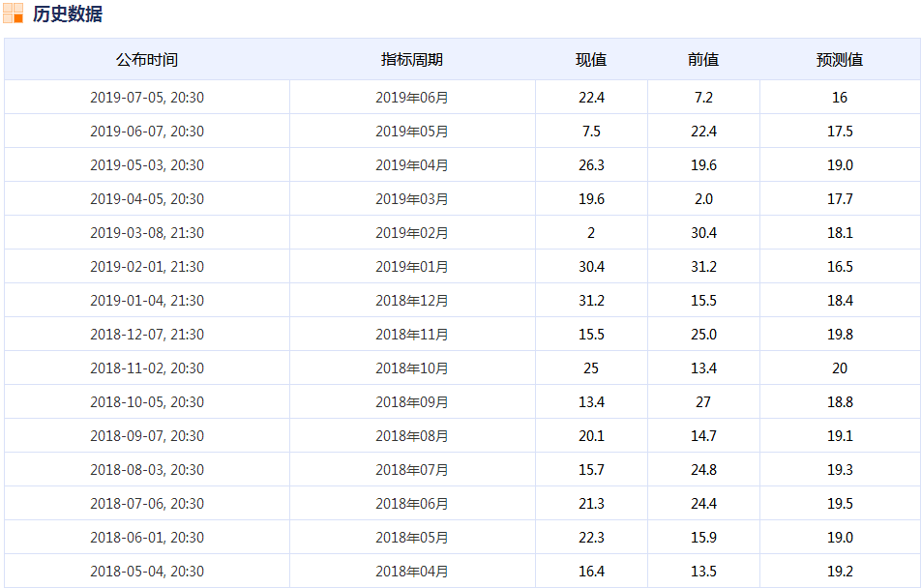The height and width of the screenshot is (588, 921).
Task: Click forecast value 16.5 for 2019年01月
Action: [x=840, y=267]
